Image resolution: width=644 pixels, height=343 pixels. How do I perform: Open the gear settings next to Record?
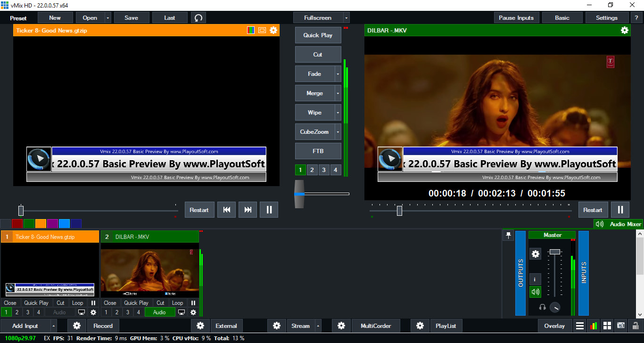77,326
